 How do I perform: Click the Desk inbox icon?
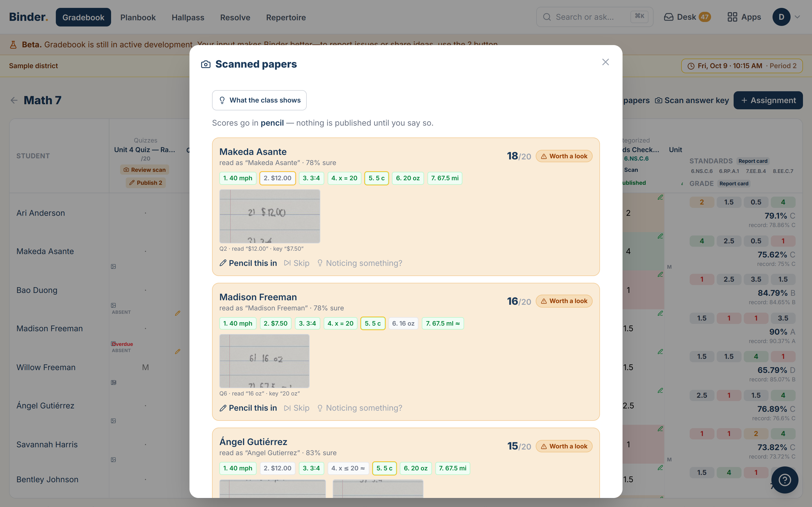point(668,17)
